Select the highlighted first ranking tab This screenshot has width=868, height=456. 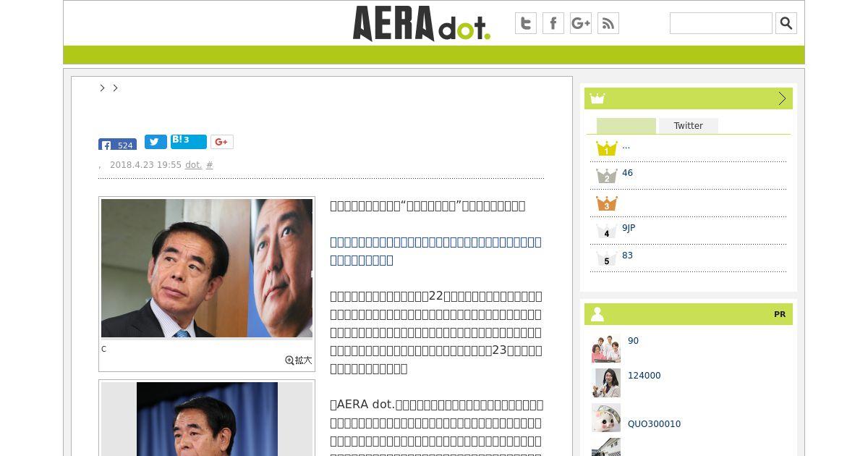(x=626, y=126)
